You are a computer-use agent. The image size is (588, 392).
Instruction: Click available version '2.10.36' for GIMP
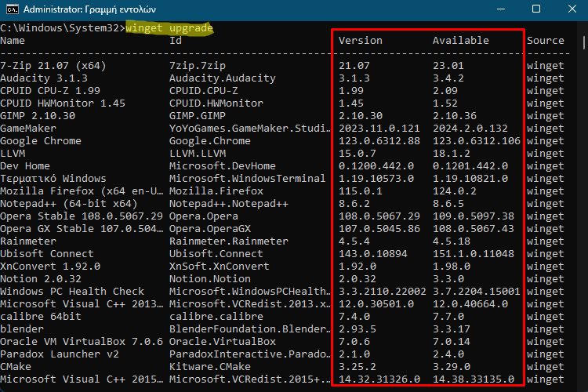pos(455,116)
